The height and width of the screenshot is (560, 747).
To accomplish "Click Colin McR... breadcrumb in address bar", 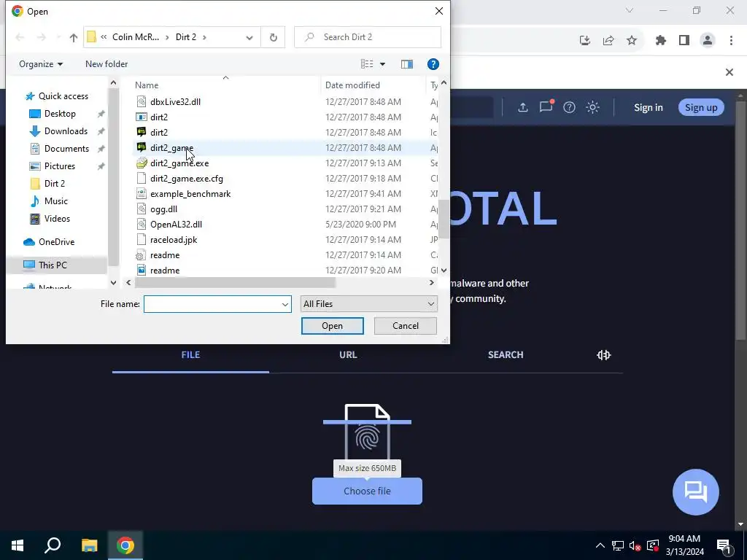I will coord(135,37).
